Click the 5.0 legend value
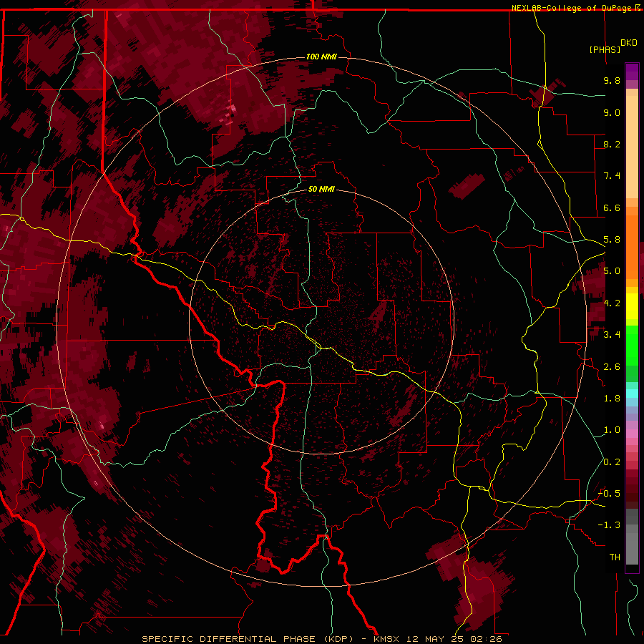 click(x=612, y=271)
